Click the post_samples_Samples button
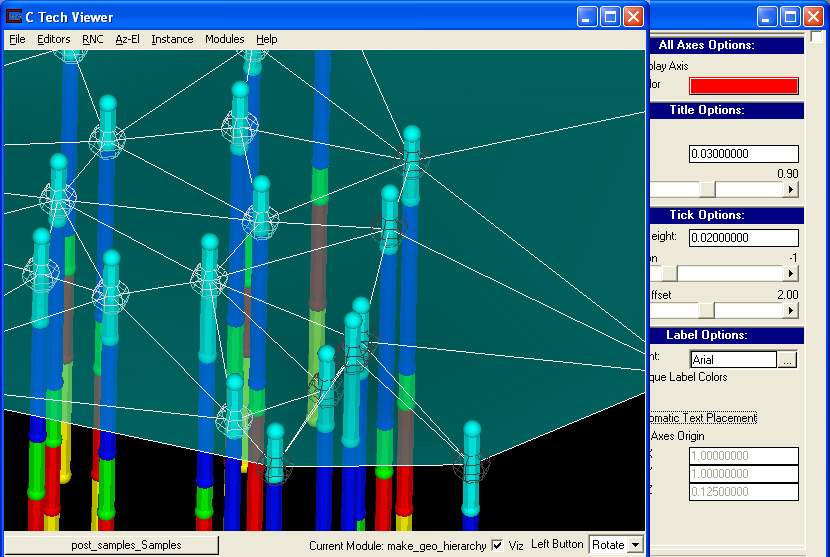Image resolution: width=830 pixels, height=557 pixels. tap(111, 545)
